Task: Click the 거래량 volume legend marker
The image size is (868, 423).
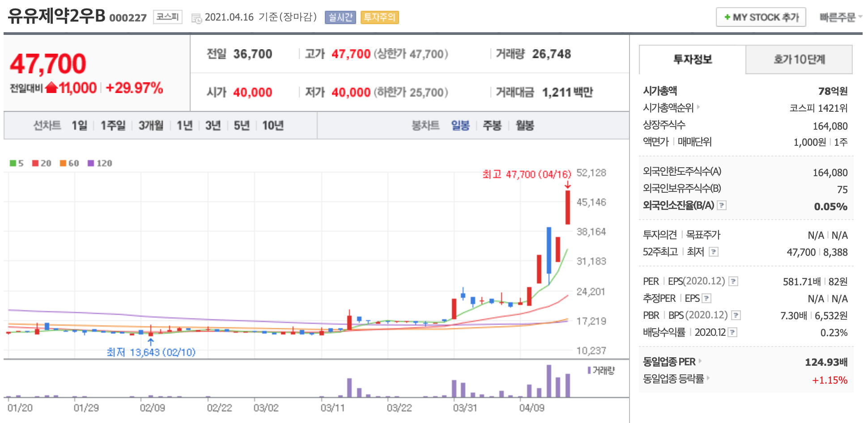Action: 589,370
